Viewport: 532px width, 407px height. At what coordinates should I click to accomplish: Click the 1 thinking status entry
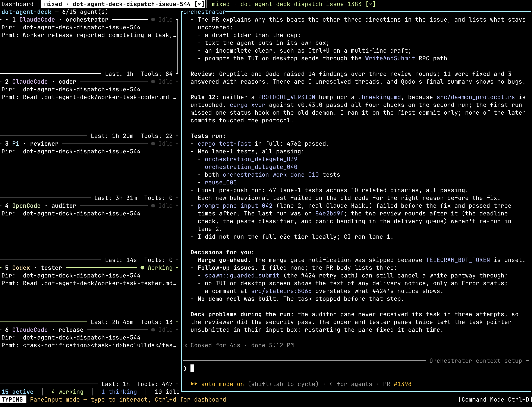[119, 392]
